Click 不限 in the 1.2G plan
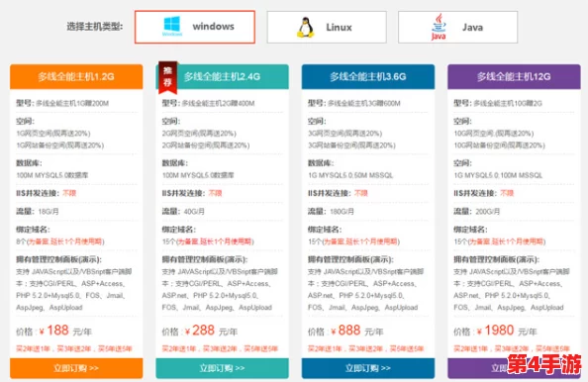 (x=69, y=193)
